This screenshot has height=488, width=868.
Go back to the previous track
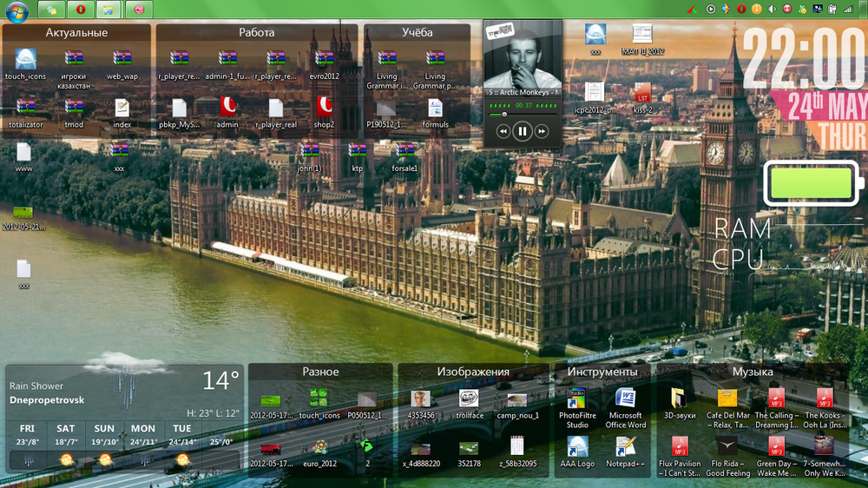503,131
